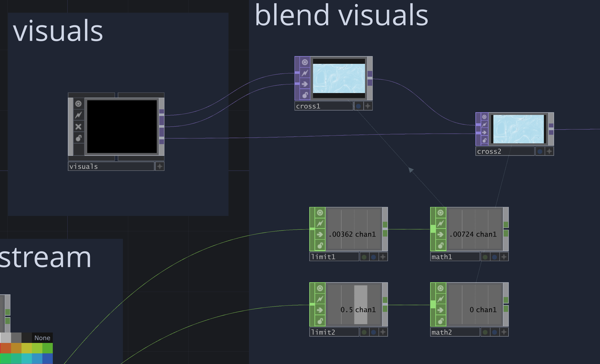Select the math1 node name label

(x=455, y=257)
